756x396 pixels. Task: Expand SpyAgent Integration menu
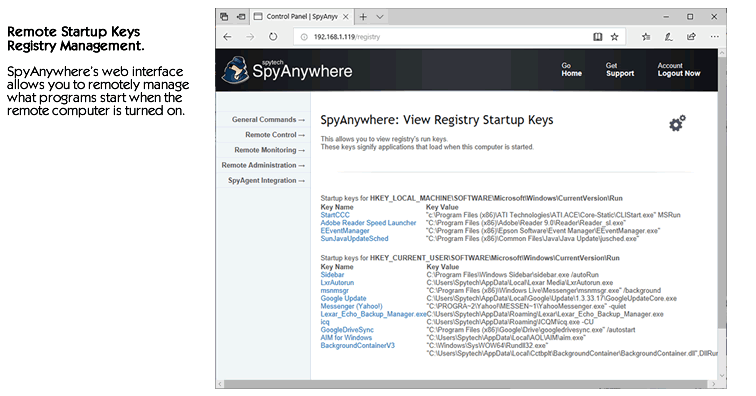pyautogui.click(x=267, y=180)
